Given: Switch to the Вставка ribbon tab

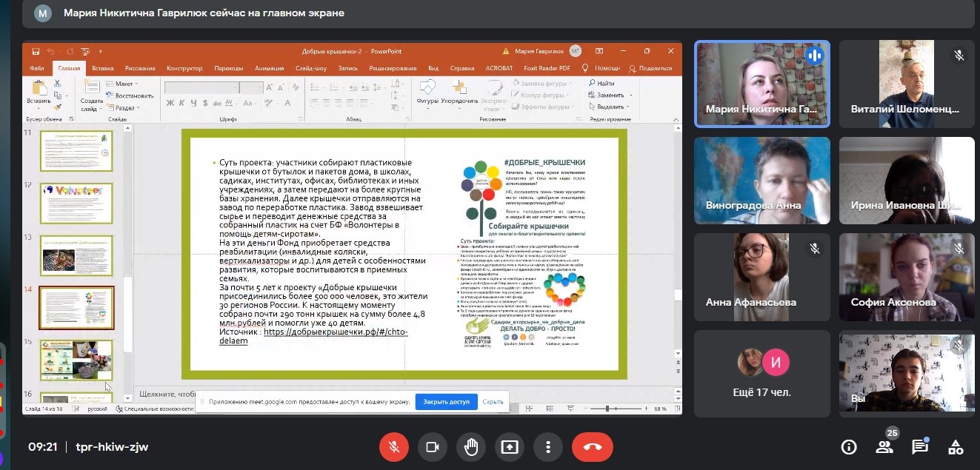Looking at the screenshot, I should click(103, 68).
